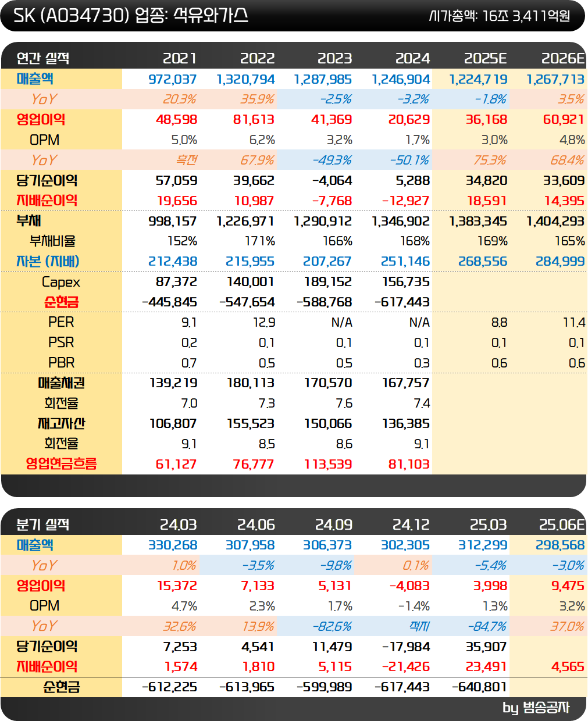The image size is (588, 721).
Task: Select the 2022 Capex value 140,001
Action: (x=250, y=282)
